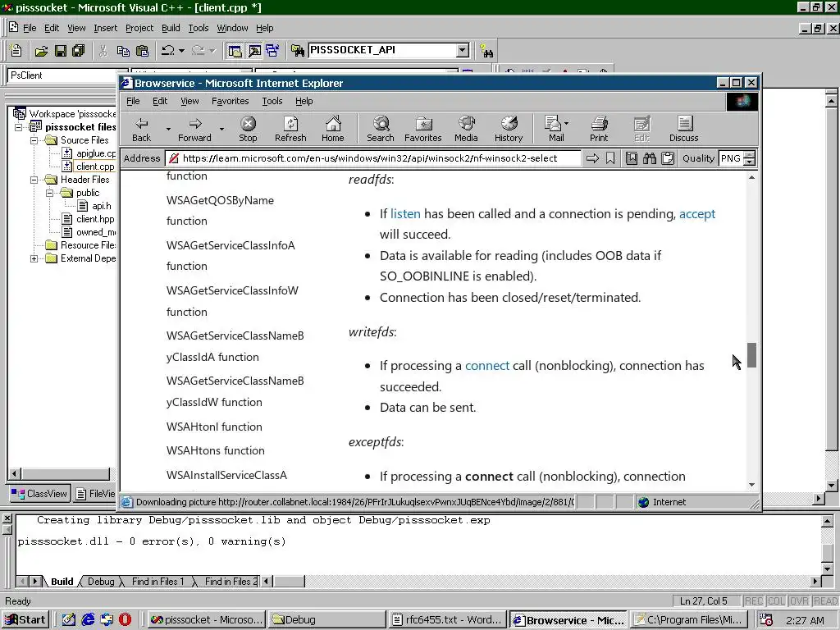Click Refresh in Internet Explorer
The image size is (840, 630).
point(290,130)
